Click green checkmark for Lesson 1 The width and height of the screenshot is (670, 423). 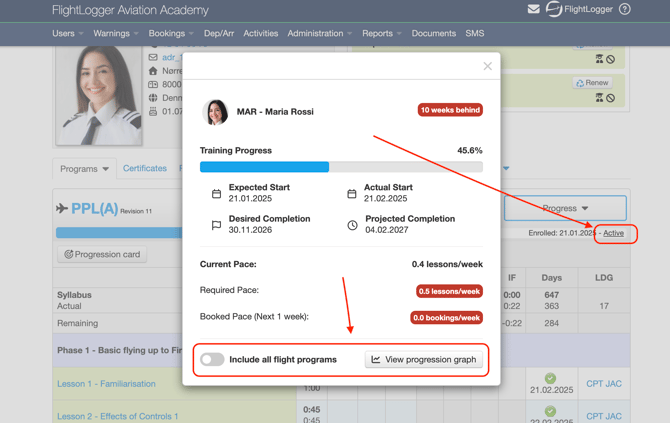[550, 379]
